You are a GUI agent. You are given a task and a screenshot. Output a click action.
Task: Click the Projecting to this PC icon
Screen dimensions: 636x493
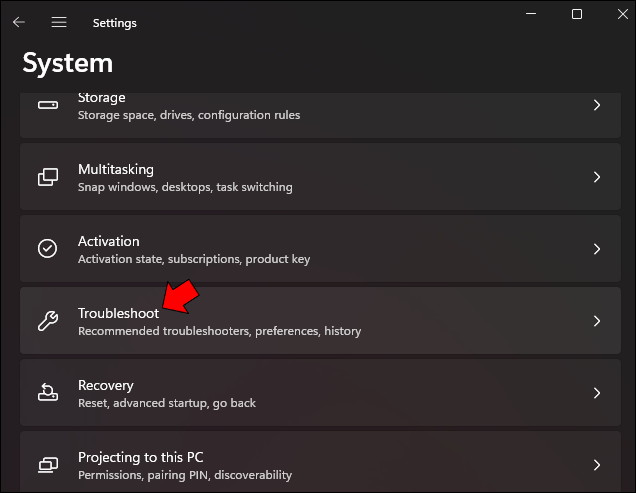[48, 465]
